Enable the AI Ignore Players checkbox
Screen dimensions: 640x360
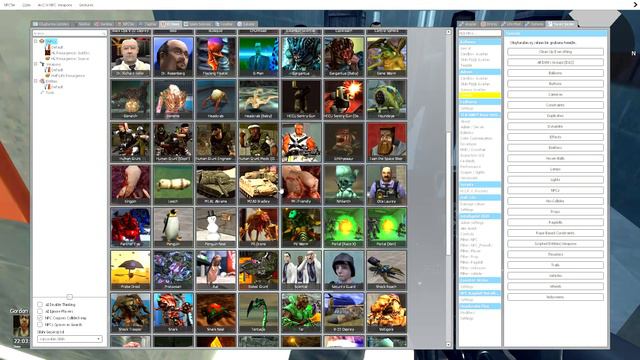pos(40,311)
